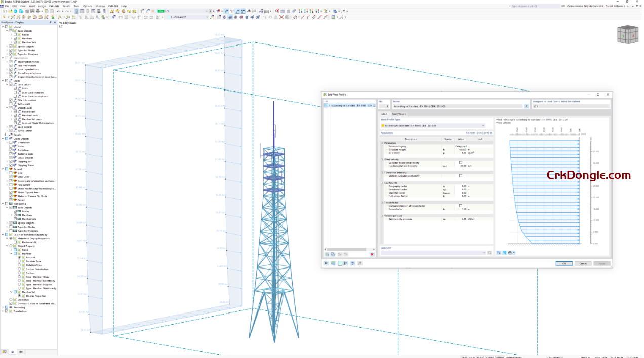Check Manual definition of terrain factor
Screen dimensions: 644x358
point(460,206)
